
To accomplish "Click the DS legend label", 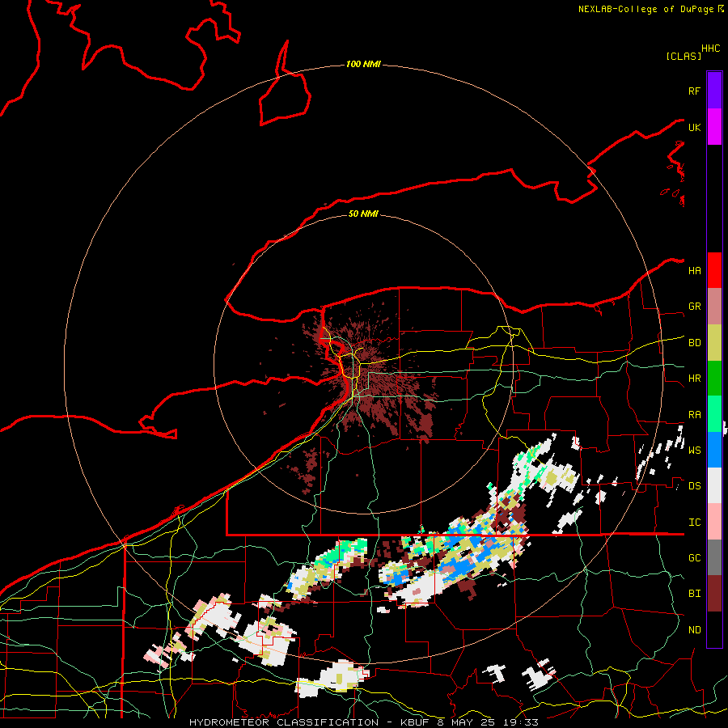I will click(694, 486).
